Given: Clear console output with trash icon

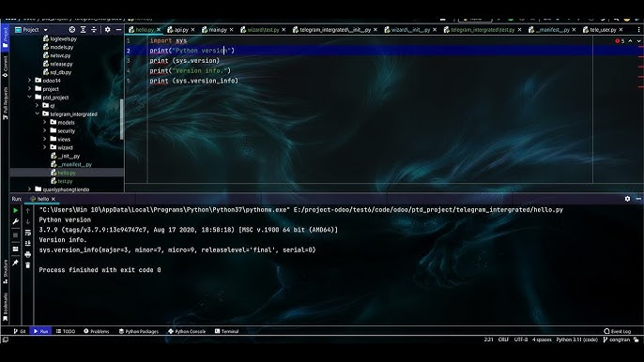Looking at the screenshot, I should [27, 265].
